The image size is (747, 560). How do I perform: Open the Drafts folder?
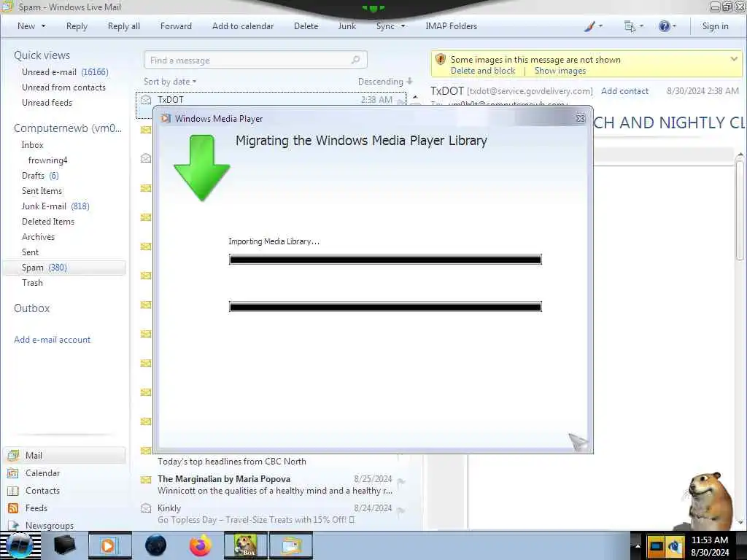pyautogui.click(x=40, y=175)
